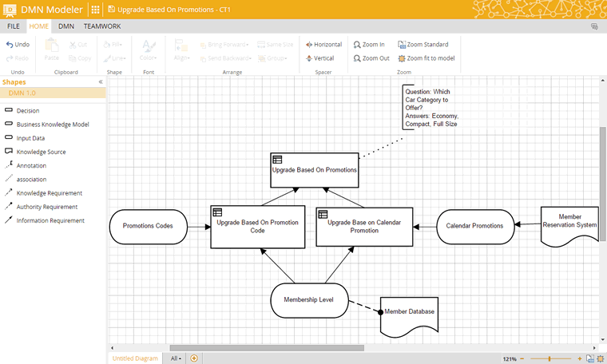
Task: Open the Align dropdown
Action: tap(181, 50)
